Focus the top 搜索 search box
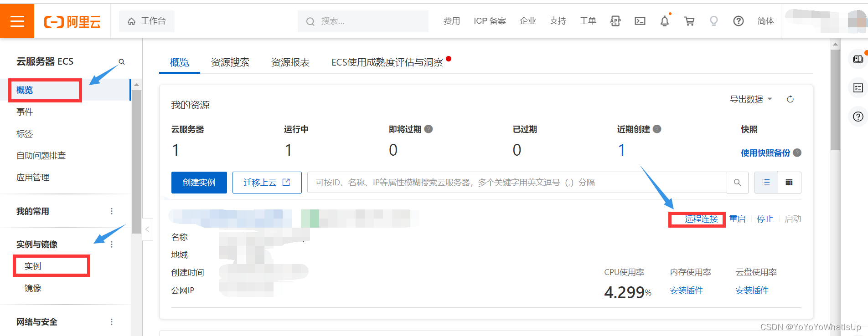 [363, 21]
